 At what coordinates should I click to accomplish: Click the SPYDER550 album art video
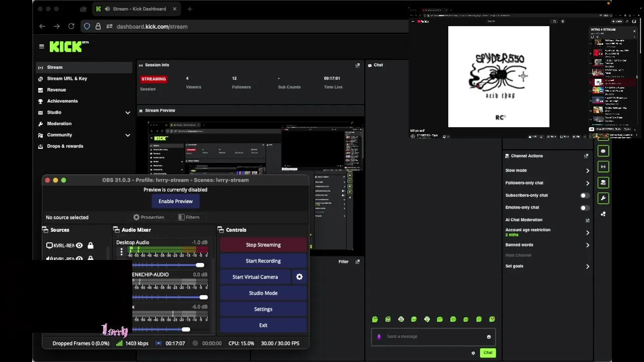pos(499,77)
